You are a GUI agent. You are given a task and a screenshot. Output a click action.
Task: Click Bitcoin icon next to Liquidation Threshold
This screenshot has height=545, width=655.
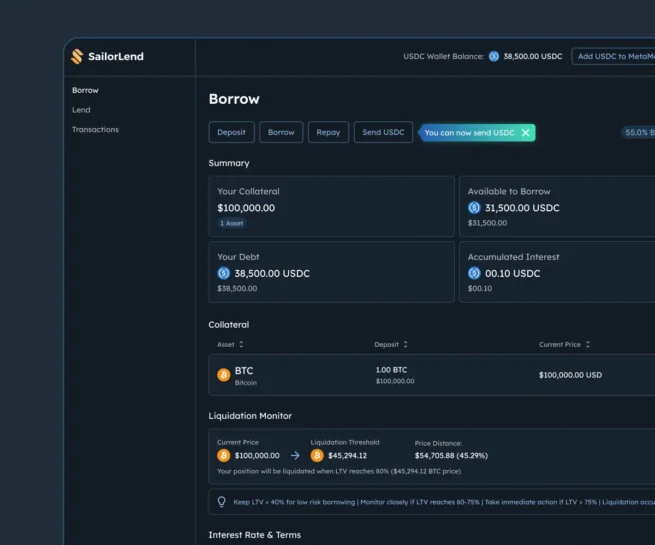(x=317, y=455)
